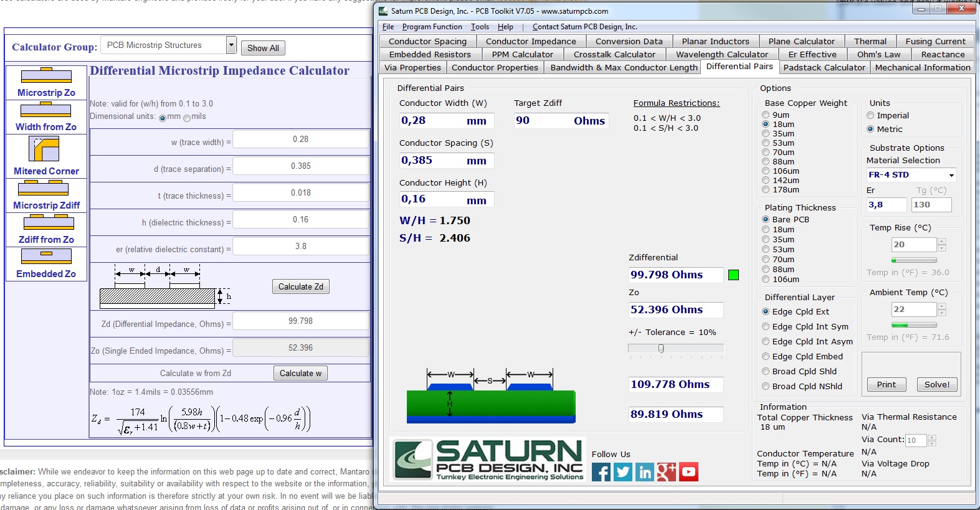This screenshot has width=980, height=510.
Task: Increase the Via Count stepper
Action: point(932,437)
